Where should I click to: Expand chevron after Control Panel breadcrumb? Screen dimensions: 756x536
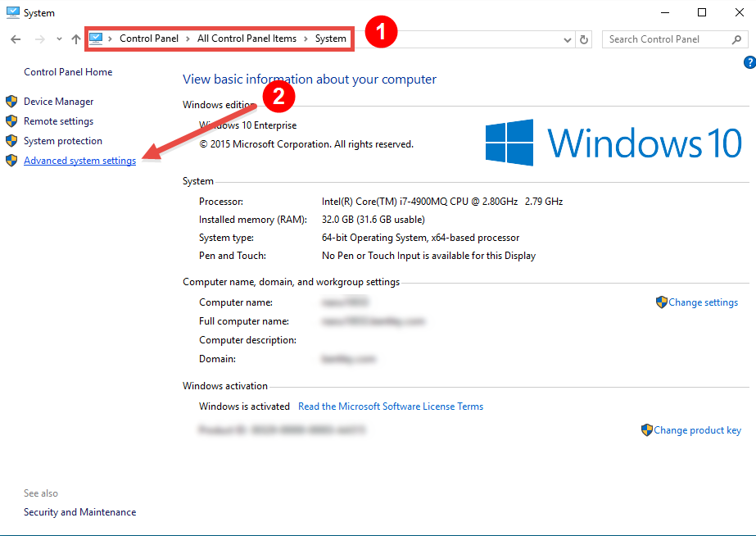188,39
